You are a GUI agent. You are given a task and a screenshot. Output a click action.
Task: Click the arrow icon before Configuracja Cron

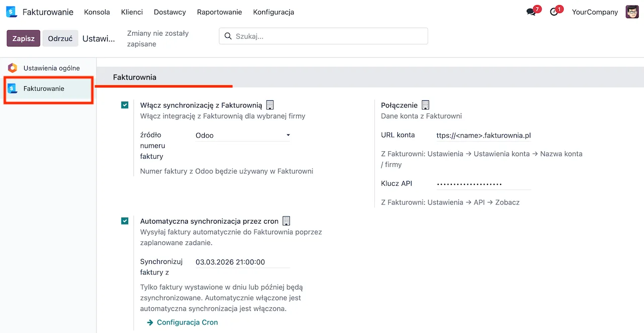tap(149, 322)
